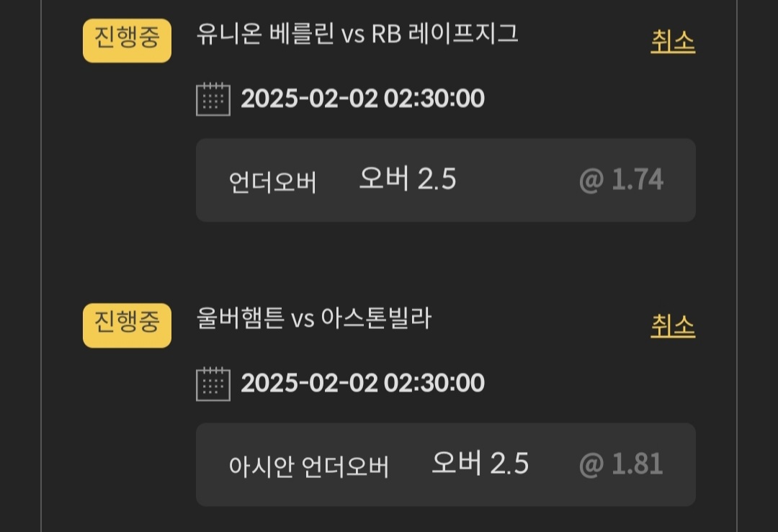Click calendar icon under 울버햄튼 match
Viewport: 778px width, 532px height.
click(x=213, y=384)
